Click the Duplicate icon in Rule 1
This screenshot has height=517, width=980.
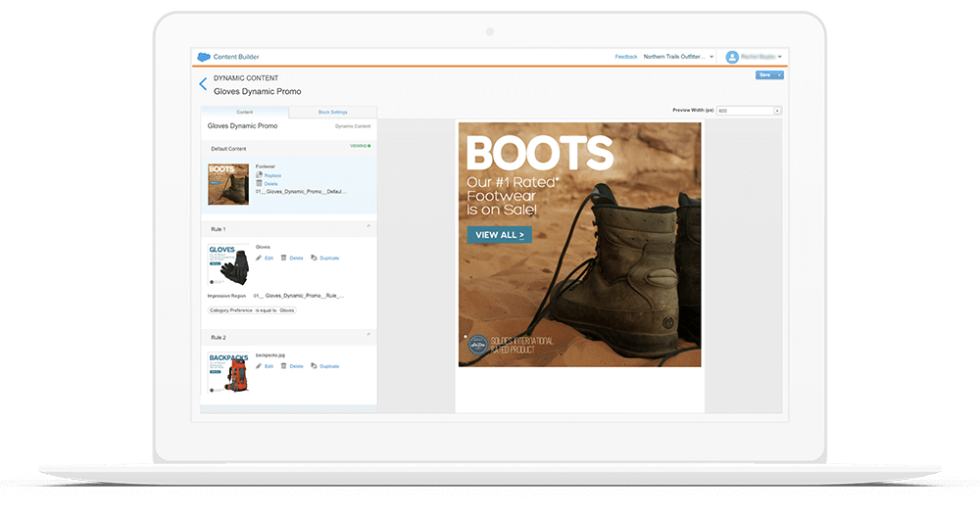[x=314, y=258]
